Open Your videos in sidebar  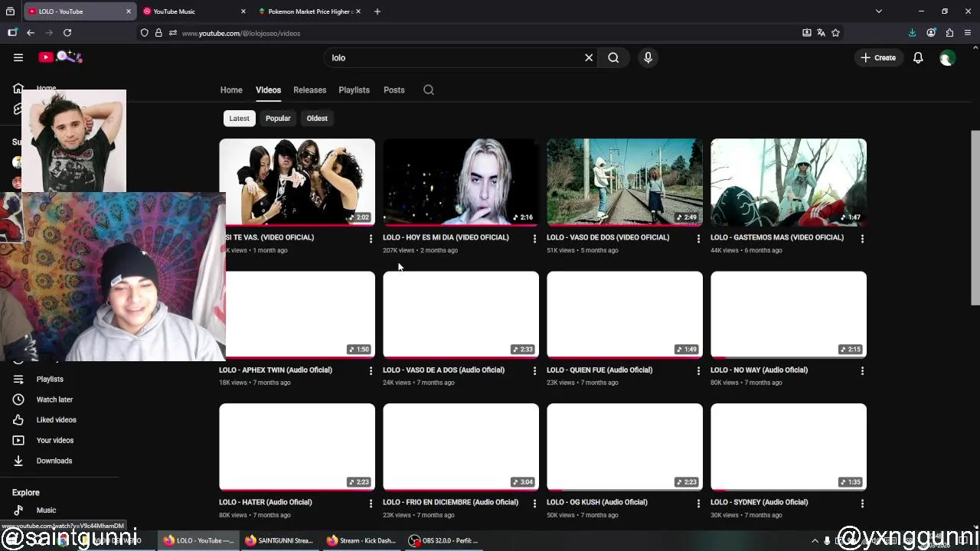coord(55,441)
